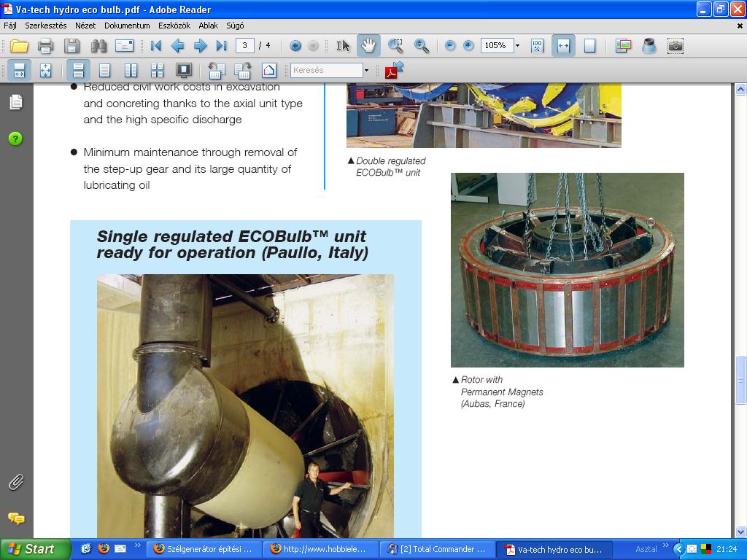This screenshot has width=747, height=560.
Task: Zoom out with the minus button
Action: (x=450, y=46)
